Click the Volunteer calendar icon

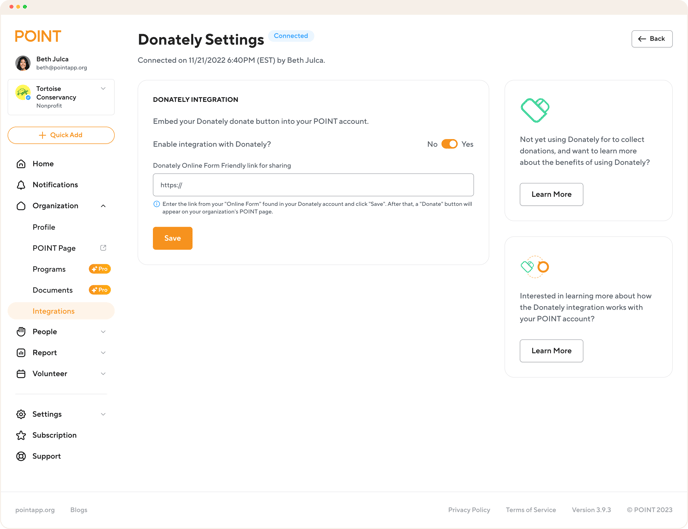21,374
